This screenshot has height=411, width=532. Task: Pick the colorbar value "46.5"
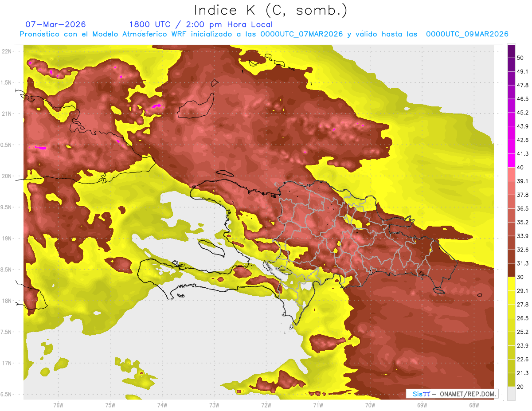(x=523, y=99)
